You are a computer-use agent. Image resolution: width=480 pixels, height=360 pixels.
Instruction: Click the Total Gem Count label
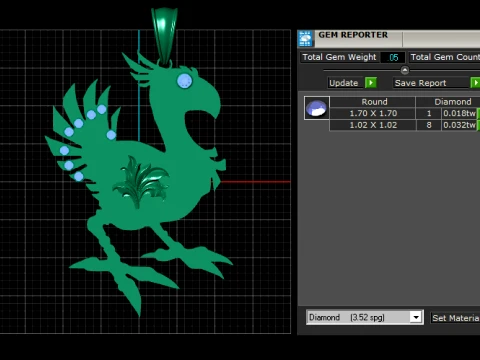[x=445, y=57]
